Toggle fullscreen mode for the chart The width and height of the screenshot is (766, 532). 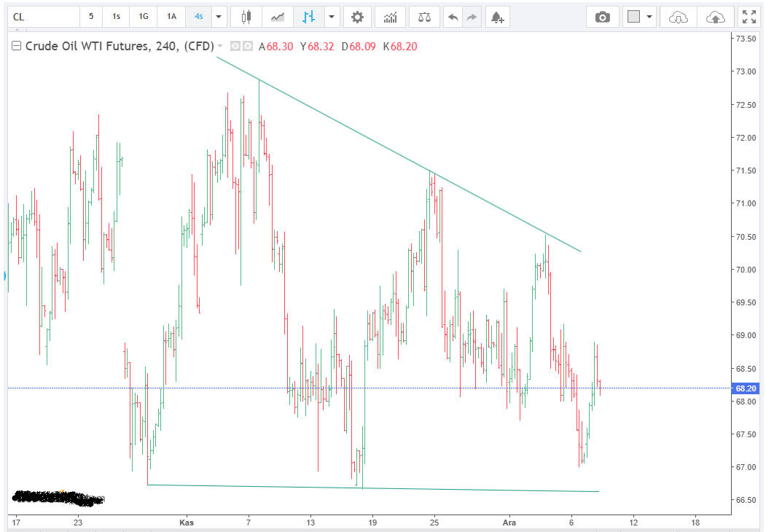click(x=749, y=16)
